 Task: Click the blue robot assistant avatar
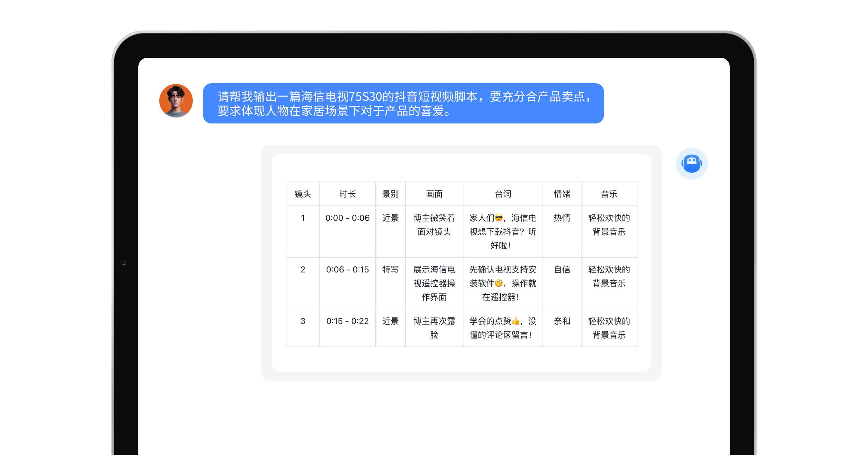[x=691, y=164]
